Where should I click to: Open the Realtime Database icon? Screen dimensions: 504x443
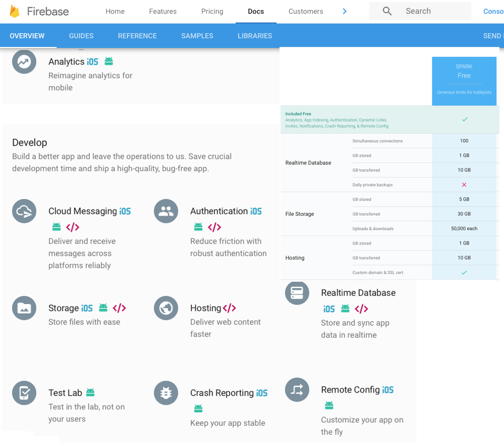(x=297, y=293)
